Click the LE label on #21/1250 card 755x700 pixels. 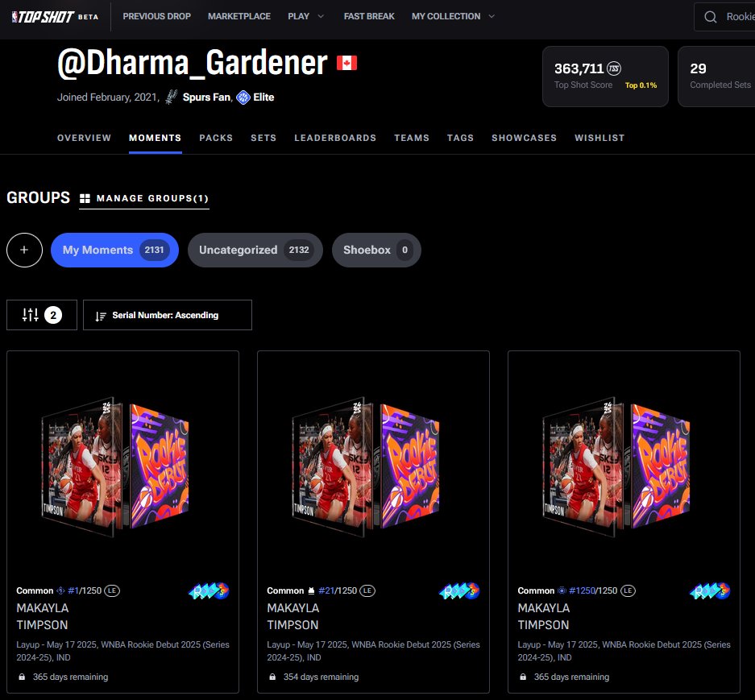click(367, 590)
